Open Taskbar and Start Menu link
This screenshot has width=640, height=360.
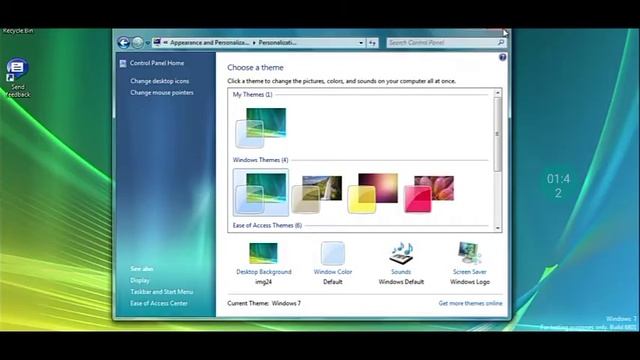click(x=162, y=292)
